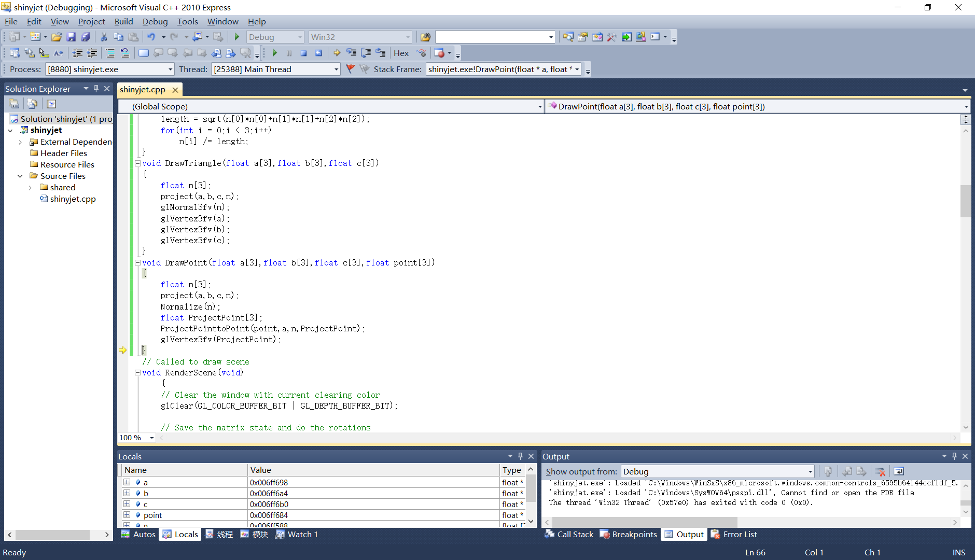Click the Step Over icon
The width and height of the screenshot is (975, 560).
tap(366, 53)
